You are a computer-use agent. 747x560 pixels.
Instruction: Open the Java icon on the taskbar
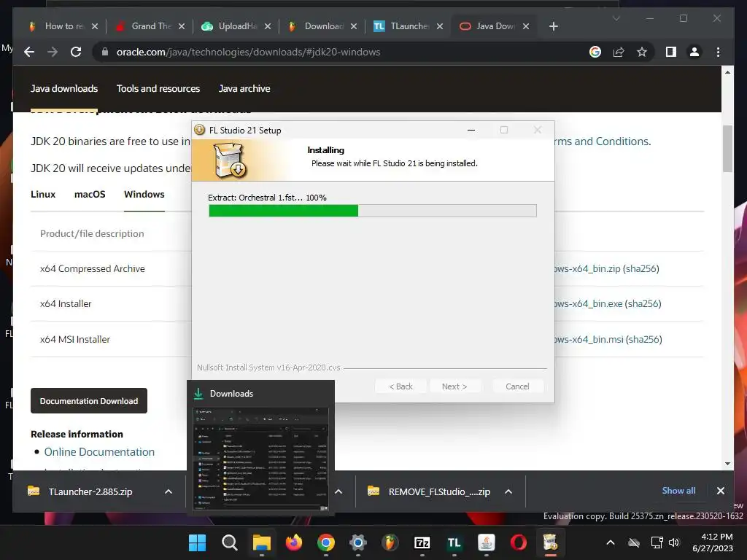[487, 542]
